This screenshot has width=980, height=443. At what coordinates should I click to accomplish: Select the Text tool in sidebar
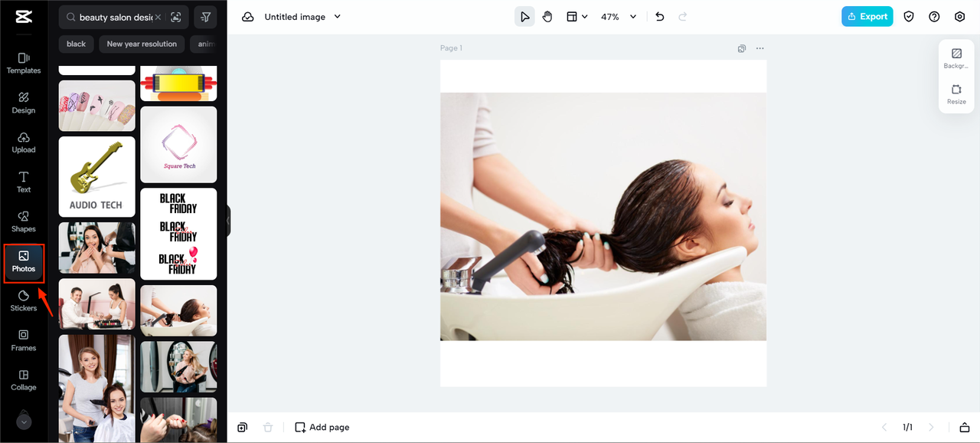[24, 182]
